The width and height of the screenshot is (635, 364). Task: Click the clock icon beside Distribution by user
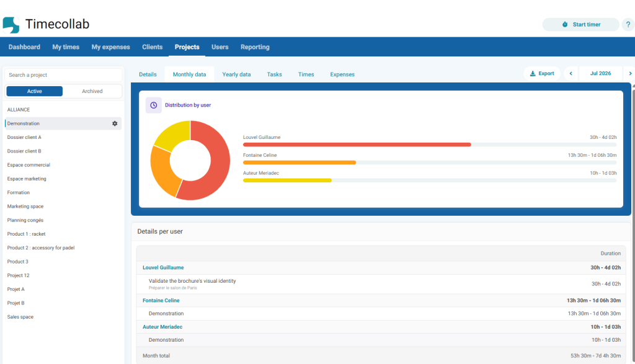tap(154, 105)
